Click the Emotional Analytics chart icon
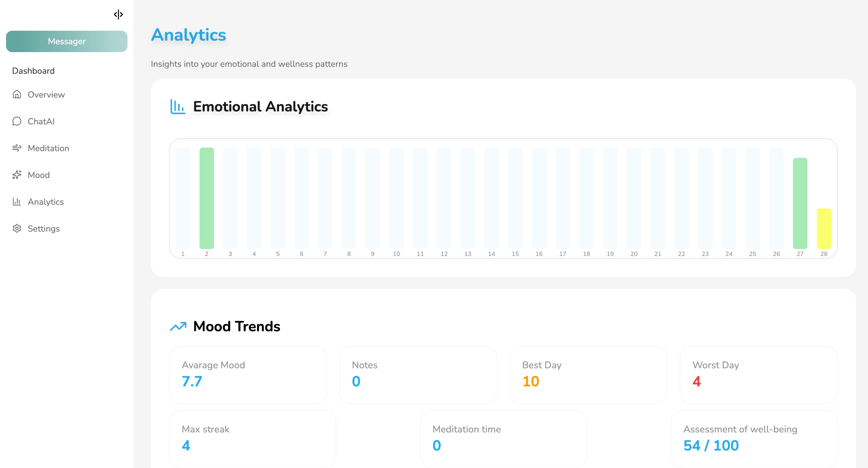The width and height of the screenshot is (868, 468). click(178, 107)
